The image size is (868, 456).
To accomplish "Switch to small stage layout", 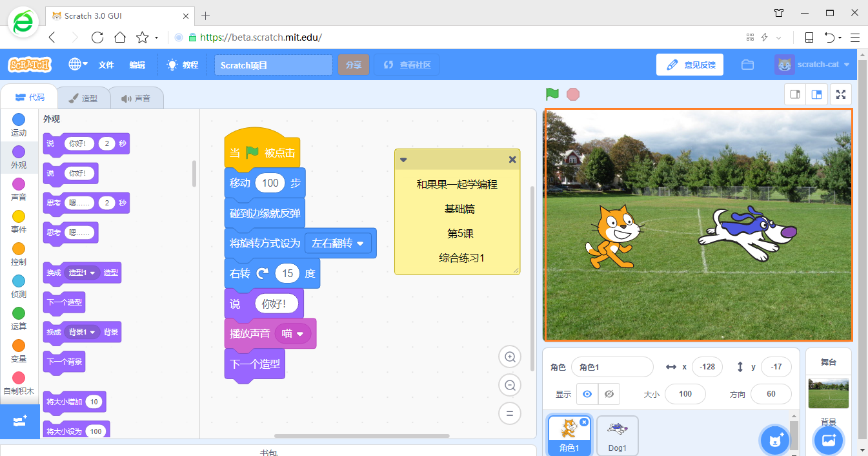I will (x=795, y=94).
